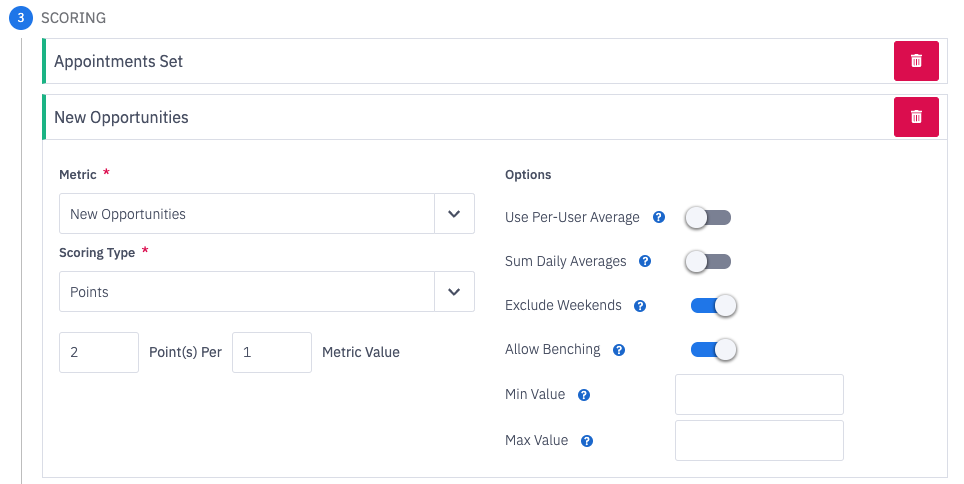This screenshot has width=964, height=484.
Task: Select the New Opportunities metric combo box
Action: 247,214
